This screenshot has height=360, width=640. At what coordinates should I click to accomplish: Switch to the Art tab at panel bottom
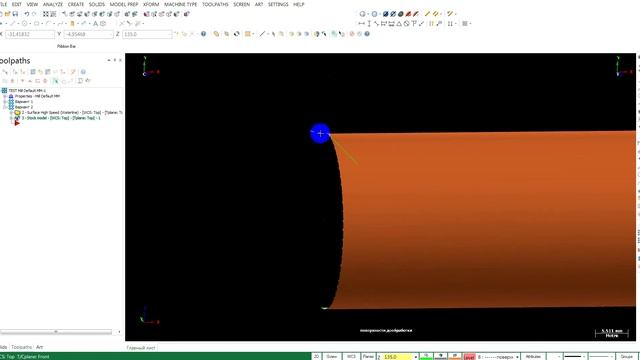tap(40, 347)
